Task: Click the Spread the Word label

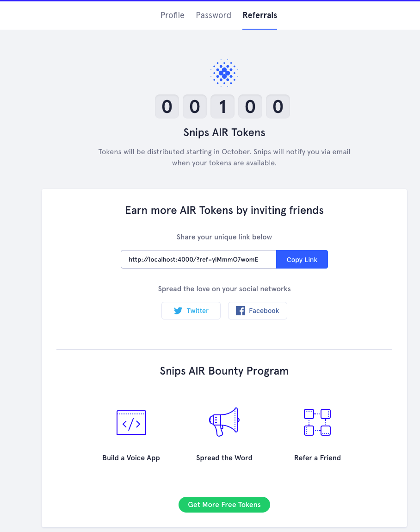Action: click(x=224, y=458)
